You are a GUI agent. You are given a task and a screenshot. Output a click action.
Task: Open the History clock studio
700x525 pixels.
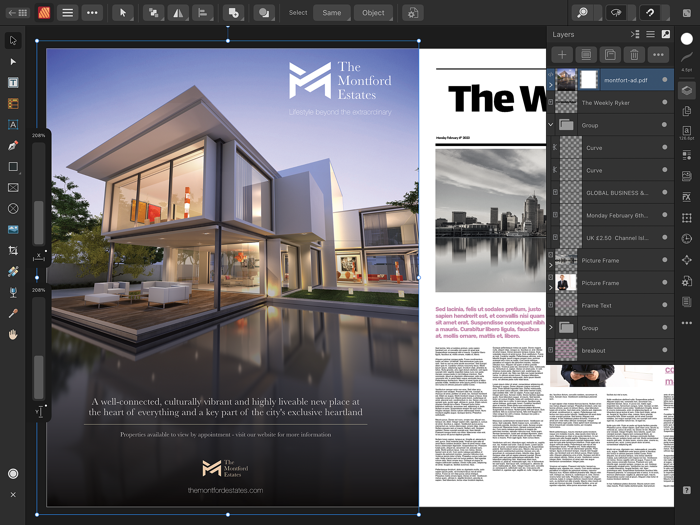coord(687,239)
